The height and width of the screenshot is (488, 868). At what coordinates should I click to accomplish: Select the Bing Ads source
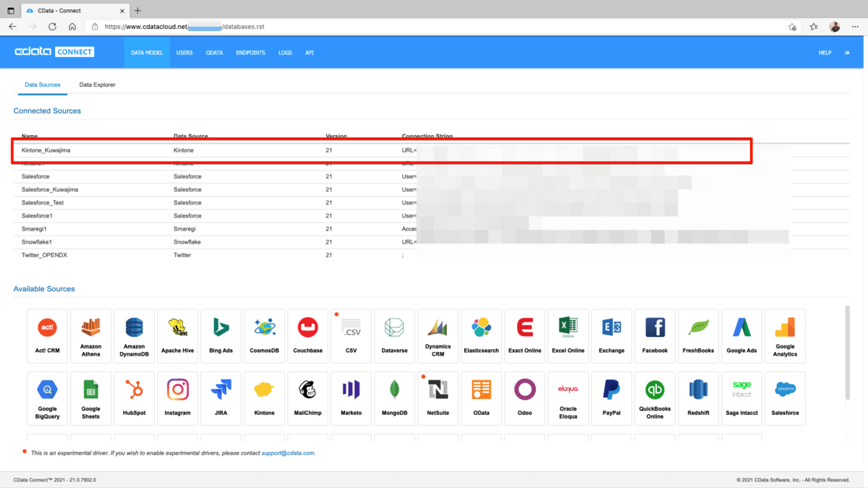click(x=221, y=336)
